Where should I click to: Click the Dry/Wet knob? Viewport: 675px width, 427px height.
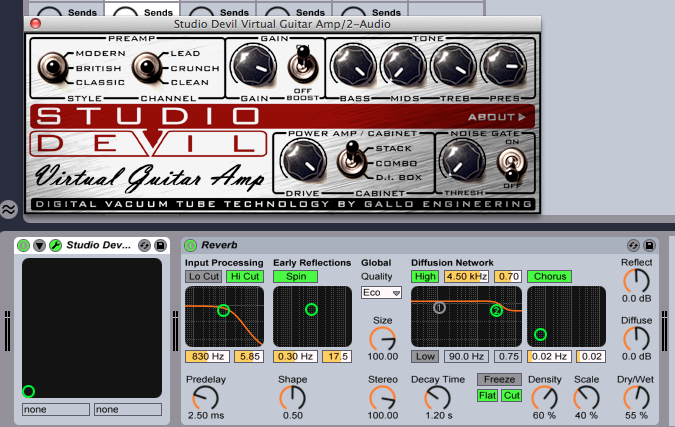pyautogui.click(x=636, y=398)
